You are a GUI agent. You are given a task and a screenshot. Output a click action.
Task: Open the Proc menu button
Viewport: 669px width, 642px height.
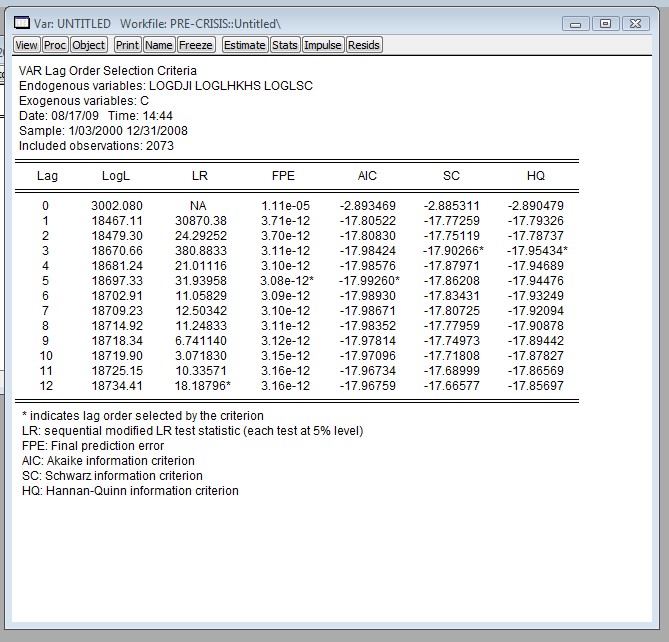(55, 45)
